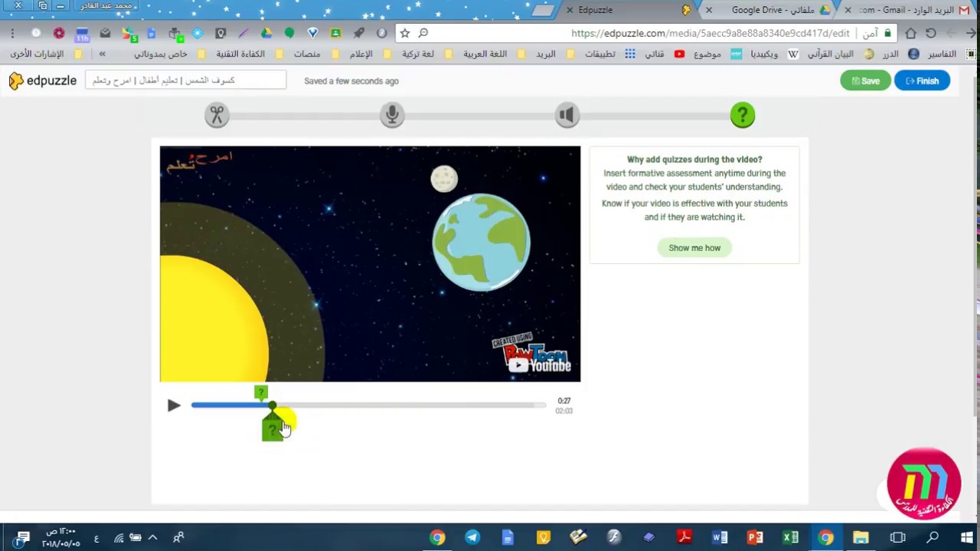
Task: Open Chrome three-dot menu
Action: tap(12, 33)
